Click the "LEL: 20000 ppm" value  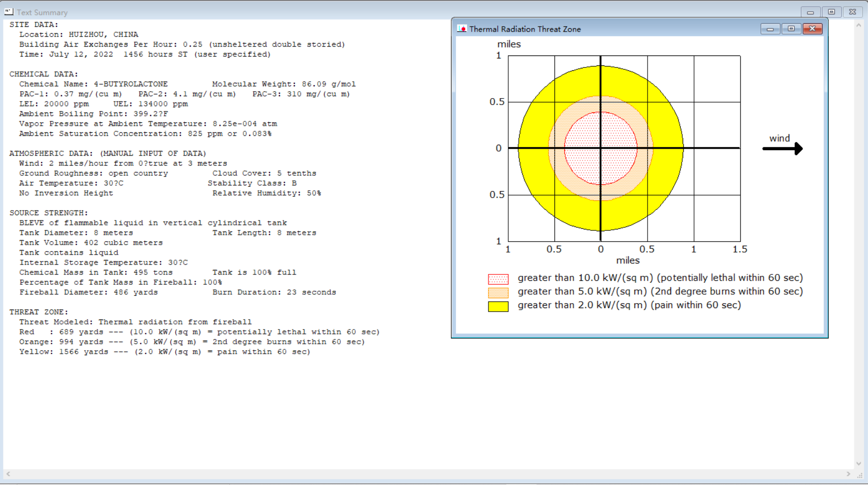[x=54, y=104]
